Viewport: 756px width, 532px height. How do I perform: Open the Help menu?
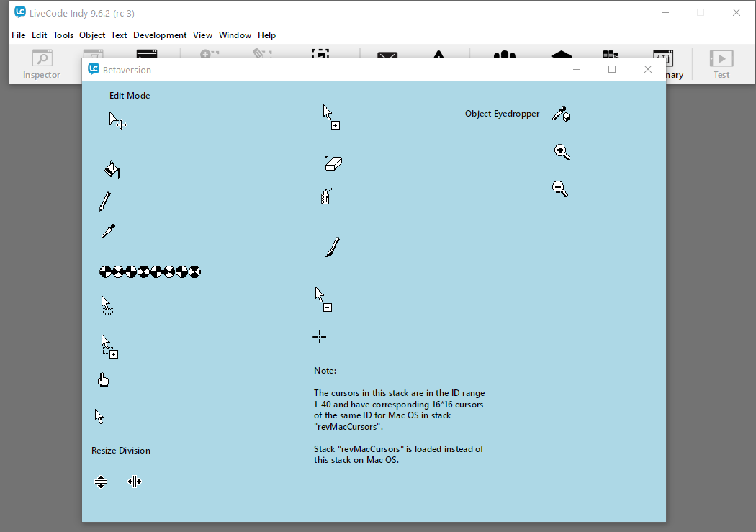click(x=266, y=35)
